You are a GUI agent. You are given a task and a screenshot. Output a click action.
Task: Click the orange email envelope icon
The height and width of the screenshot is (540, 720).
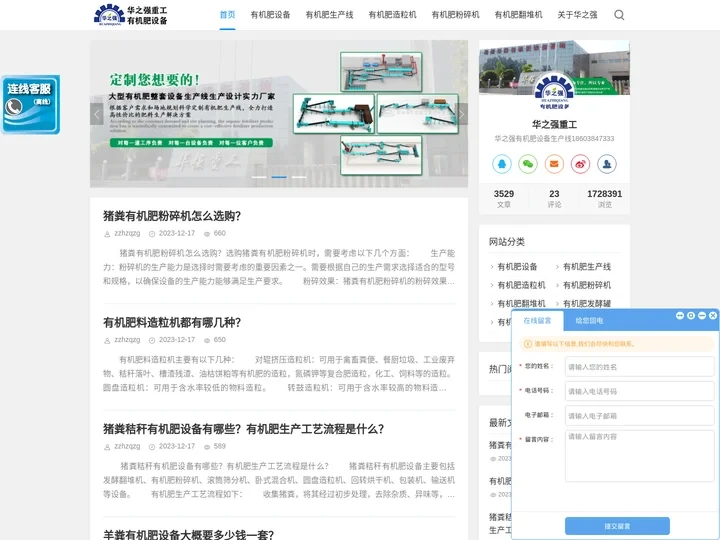pos(554,164)
